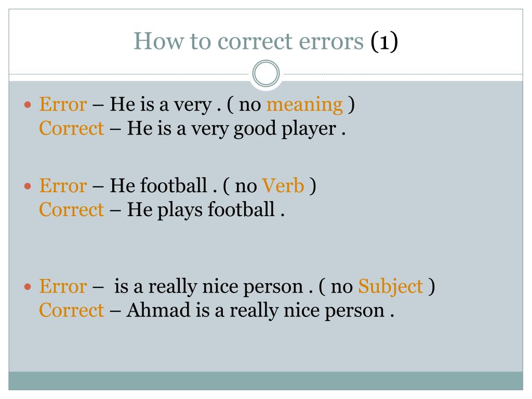Click the decorative circle below the title
The image size is (532, 399).
[x=266, y=73]
